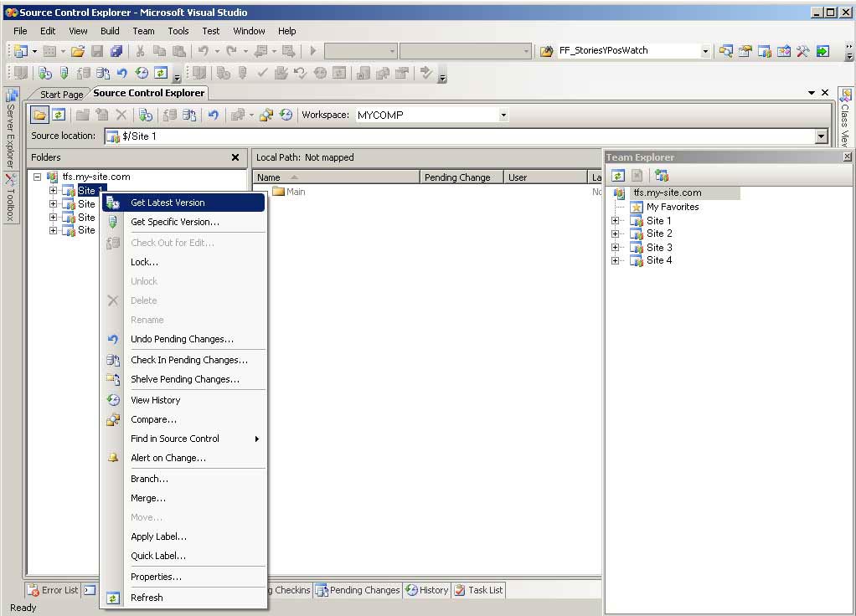Click Check In icon in the Source Control Explorer toolbar
Screen dimensions: 856x616
pos(189,115)
